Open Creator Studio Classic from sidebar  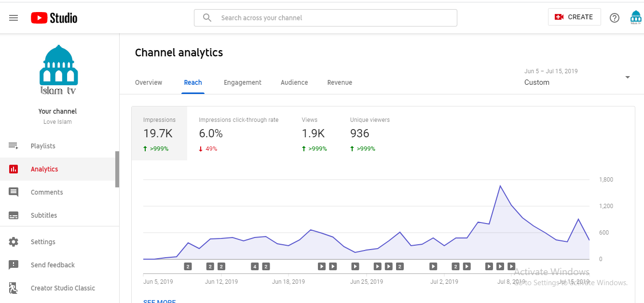[x=63, y=288]
